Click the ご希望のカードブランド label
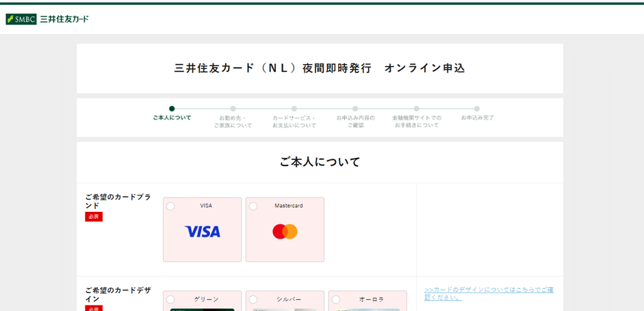Screen dimensions: 644x311 pyautogui.click(x=118, y=201)
